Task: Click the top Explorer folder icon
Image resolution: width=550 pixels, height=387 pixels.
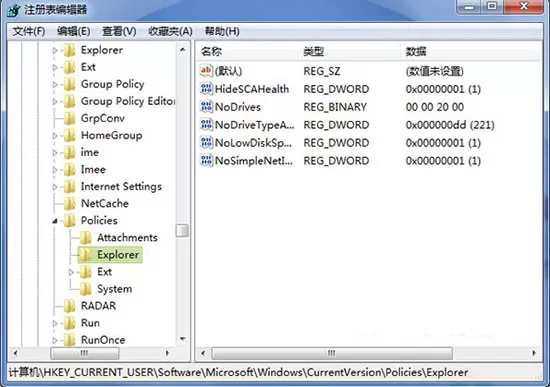Action: (x=70, y=50)
